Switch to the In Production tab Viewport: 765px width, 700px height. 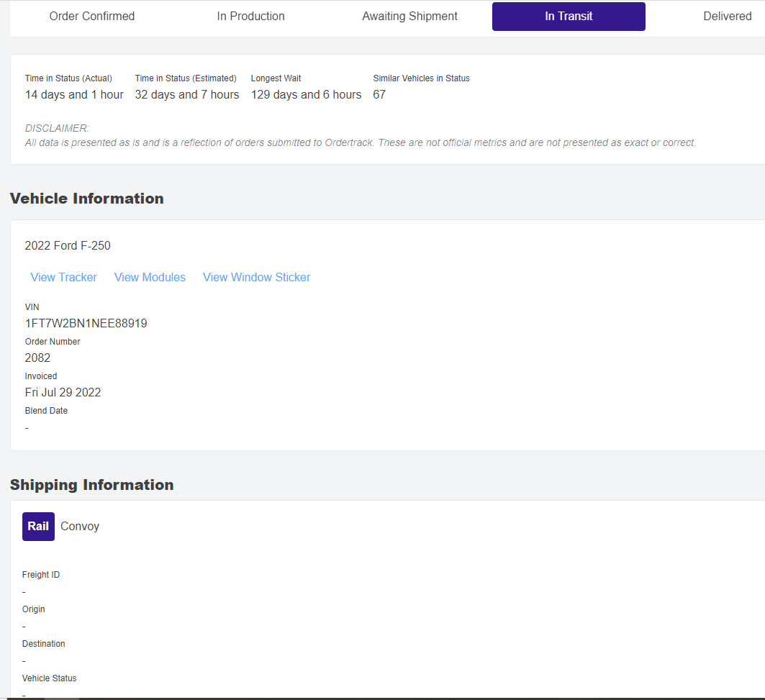[x=250, y=17]
